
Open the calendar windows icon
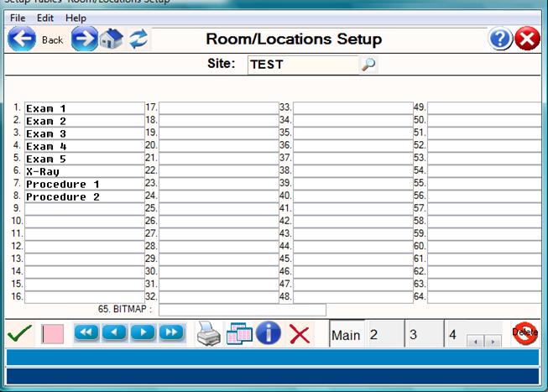coord(239,333)
